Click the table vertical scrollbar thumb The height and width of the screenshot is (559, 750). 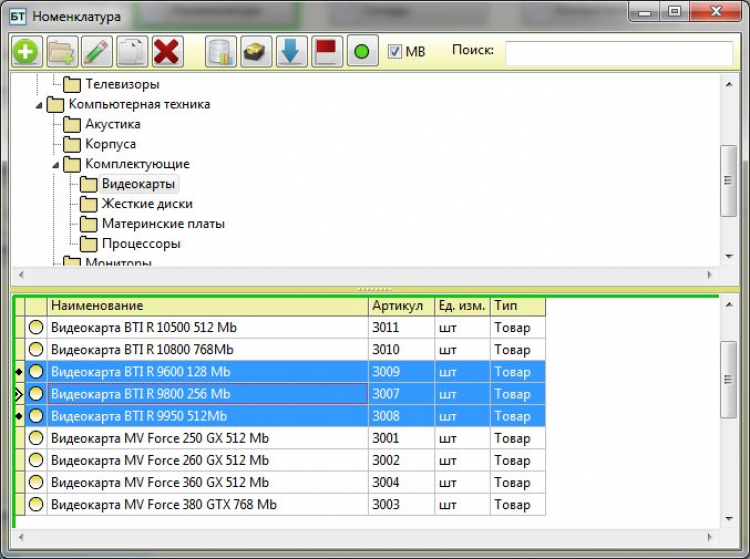coord(728,380)
